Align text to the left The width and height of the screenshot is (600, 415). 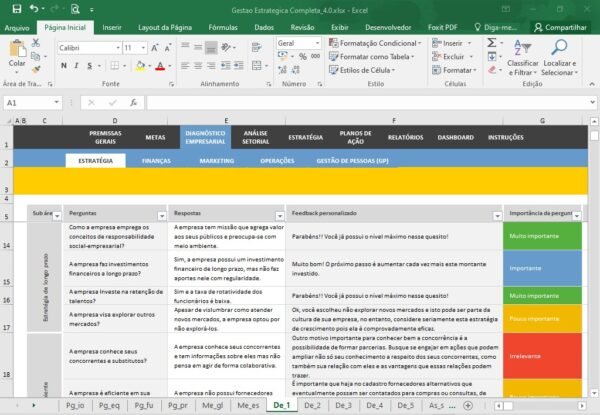[x=185, y=66]
